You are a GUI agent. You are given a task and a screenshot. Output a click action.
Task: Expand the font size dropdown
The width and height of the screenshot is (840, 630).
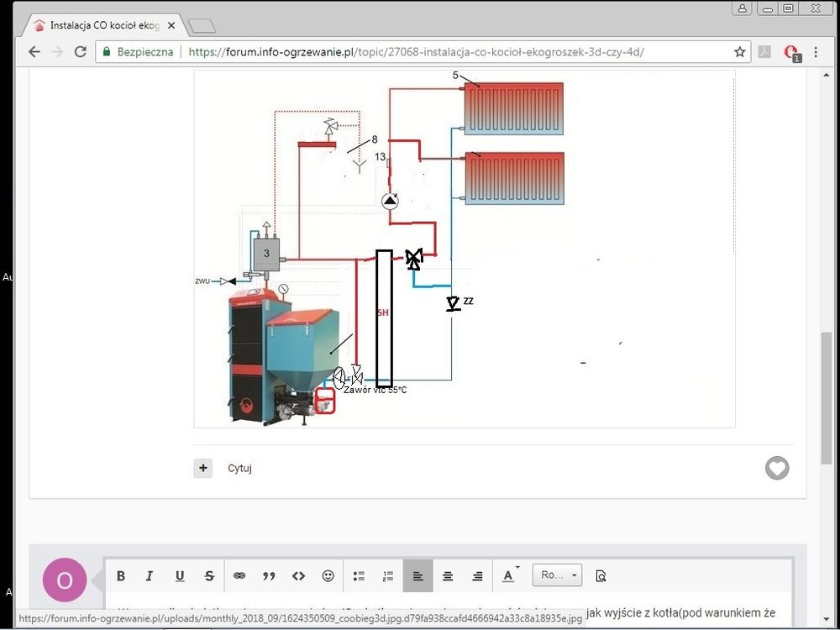click(x=557, y=575)
